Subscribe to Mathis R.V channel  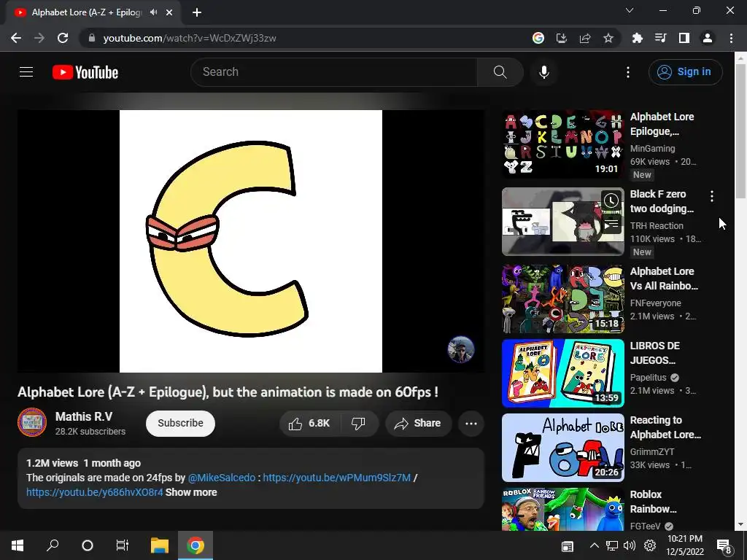click(181, 424)
